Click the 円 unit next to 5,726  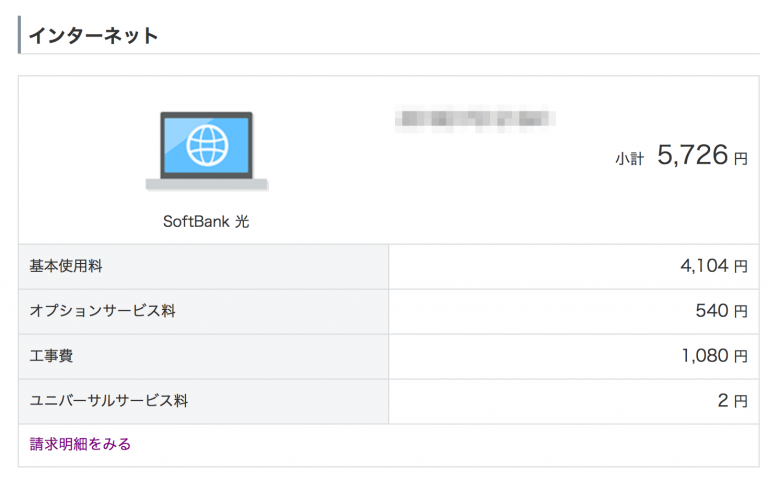[x=740, y=159]
